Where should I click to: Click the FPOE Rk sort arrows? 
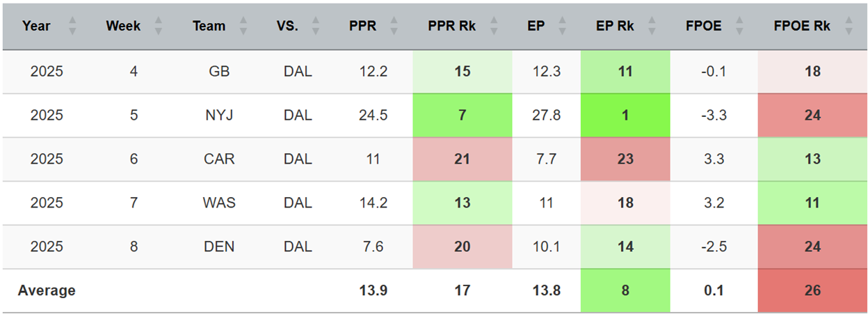pos(848,26)
